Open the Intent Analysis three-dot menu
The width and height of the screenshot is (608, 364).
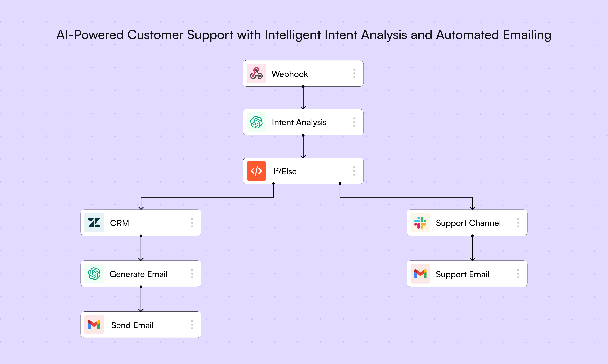click(x=354, y=122)
